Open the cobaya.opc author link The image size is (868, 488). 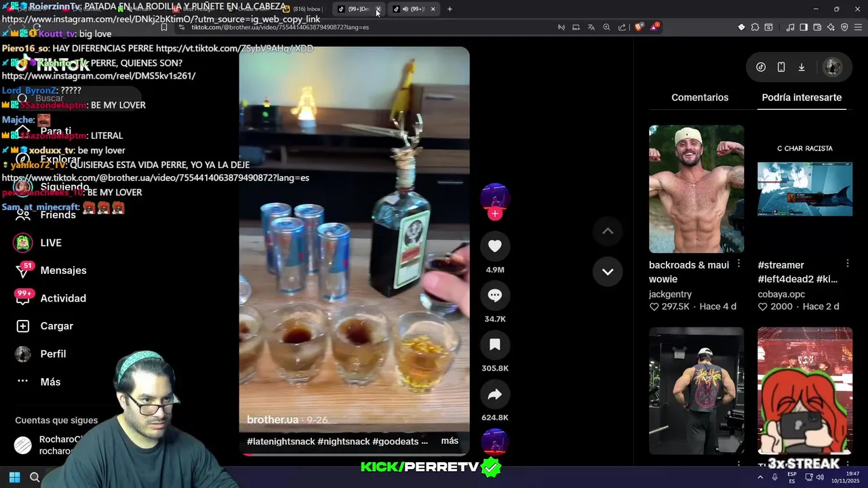[781, 294]
